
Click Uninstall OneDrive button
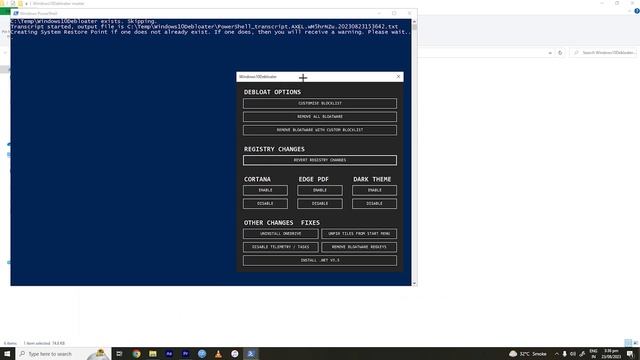click(x=280, y=233)
